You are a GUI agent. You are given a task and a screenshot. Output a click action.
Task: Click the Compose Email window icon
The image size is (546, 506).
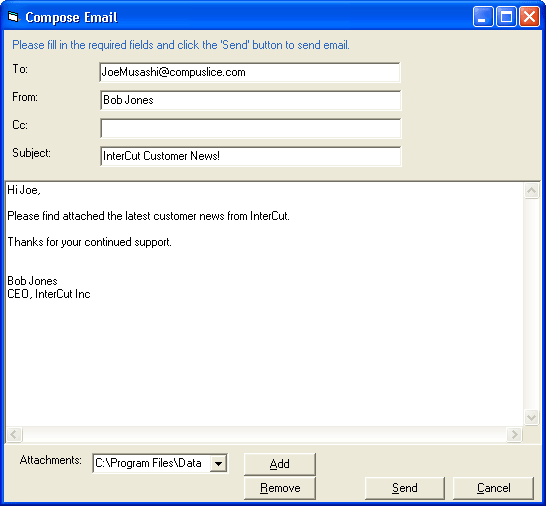(13, 16)
